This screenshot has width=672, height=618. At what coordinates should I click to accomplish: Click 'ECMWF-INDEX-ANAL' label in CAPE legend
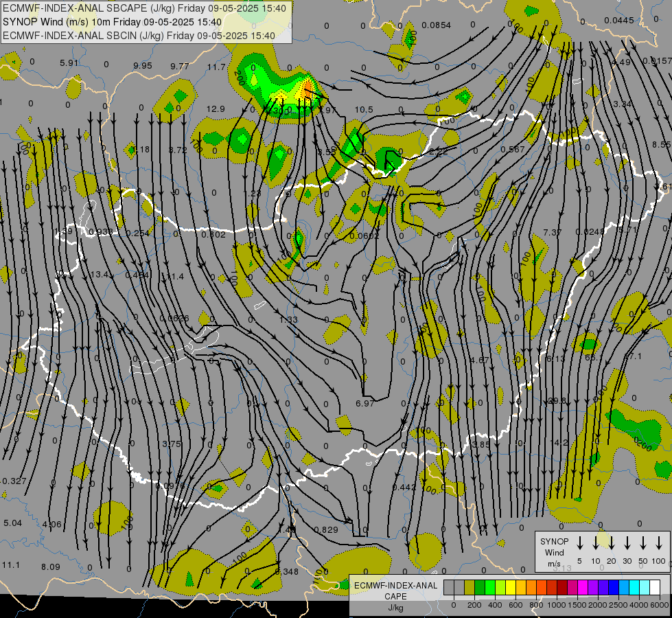(x=395, y=586)
